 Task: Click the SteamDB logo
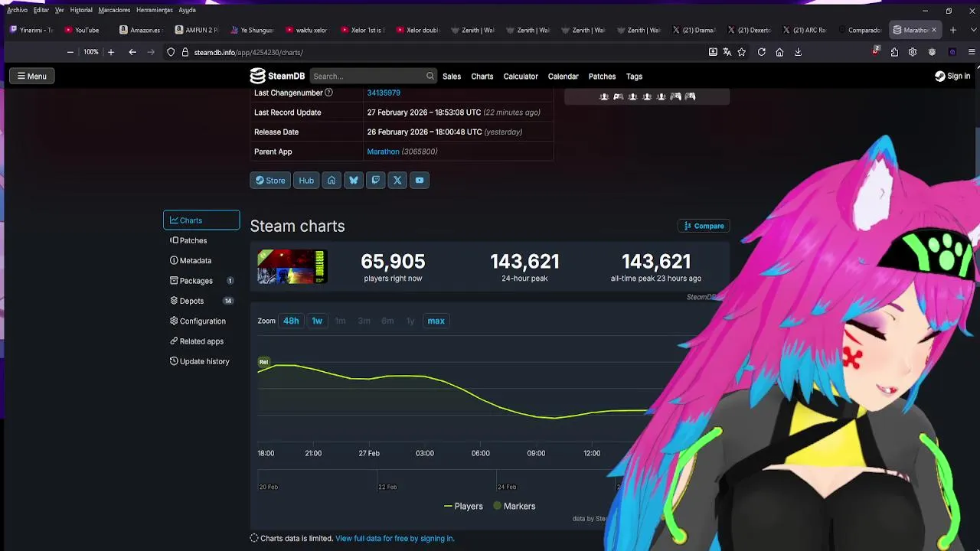[x=277, y=76]
